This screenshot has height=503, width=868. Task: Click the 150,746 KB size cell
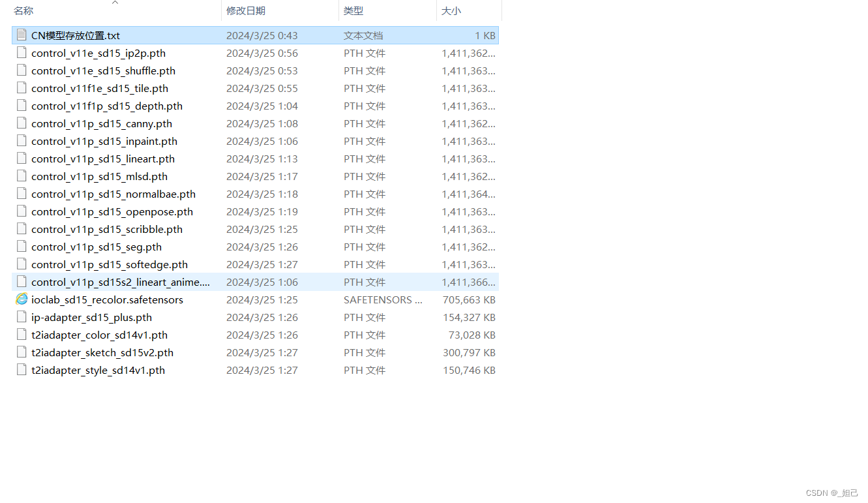(469, 370)
